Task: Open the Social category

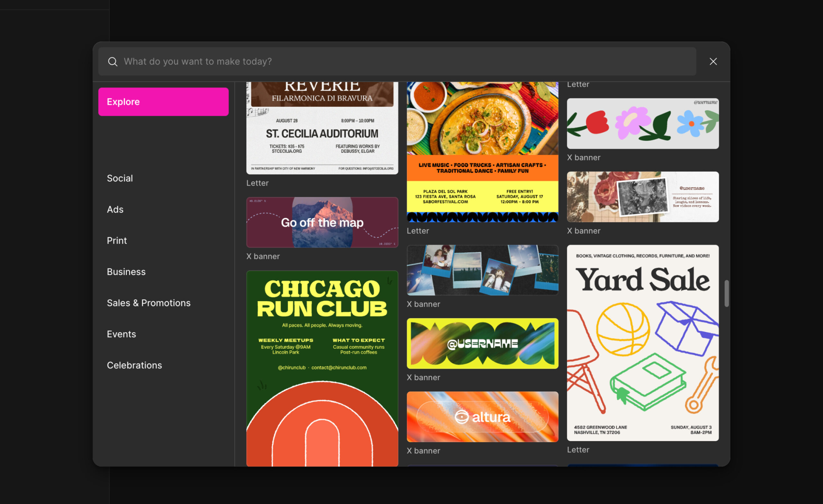Action: click(x=120, y=178)
